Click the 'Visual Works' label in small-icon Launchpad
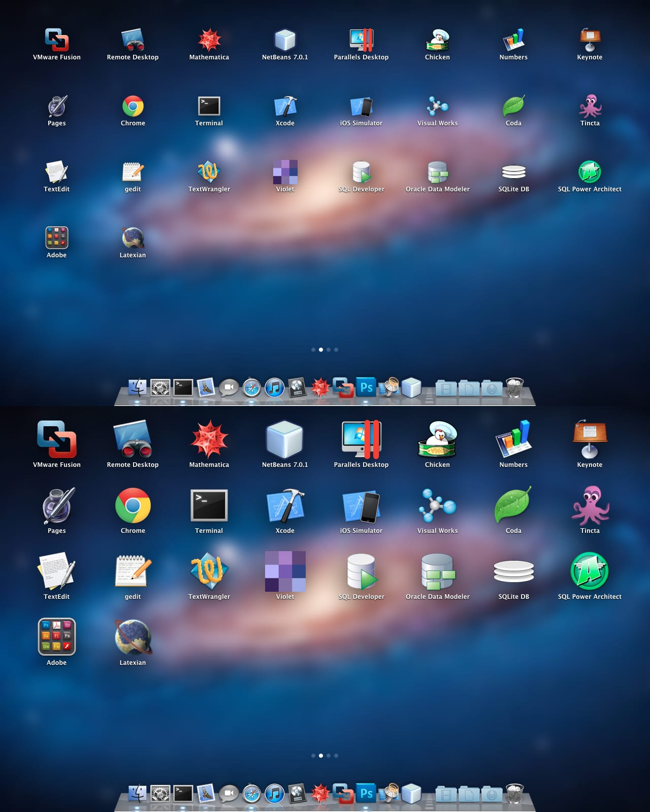650x812 pixels. (437, 123)
